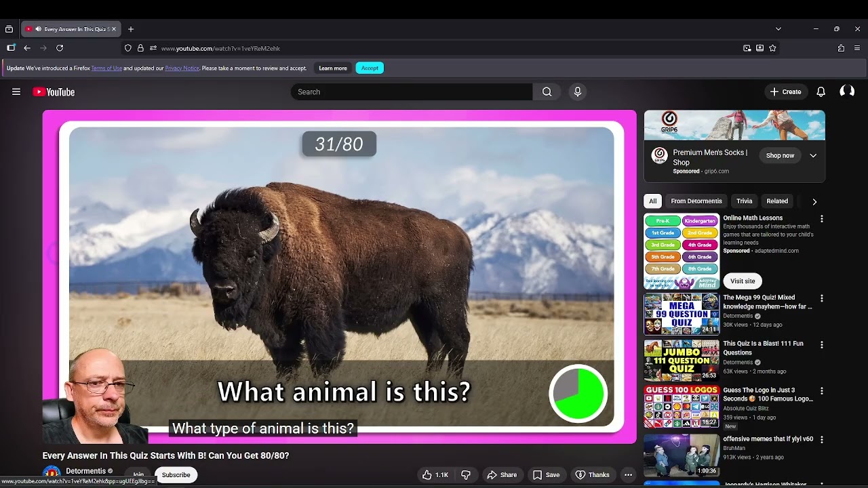Image resolution: width=868 pixels, height=488 pixels.
Task: Like the video with thumbs up
Action: click(435, 475)
